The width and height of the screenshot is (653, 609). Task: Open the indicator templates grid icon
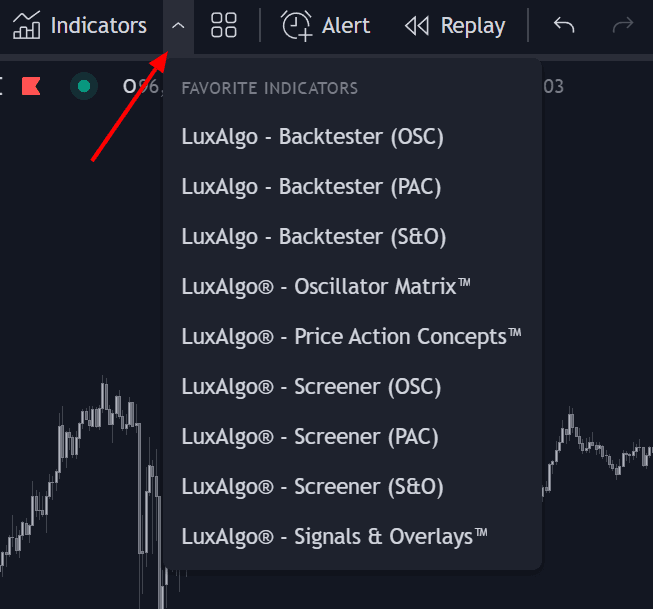click(224, 25)
